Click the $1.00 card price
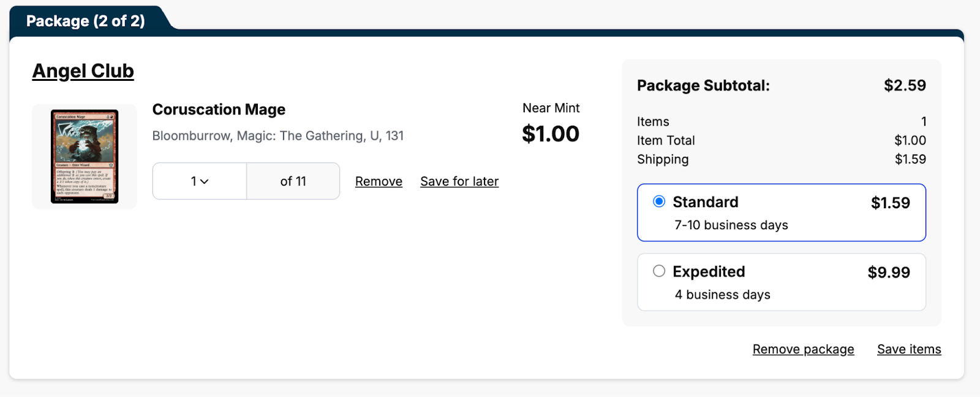The height and width of the screenshot is (397, 980). point(550,134)
